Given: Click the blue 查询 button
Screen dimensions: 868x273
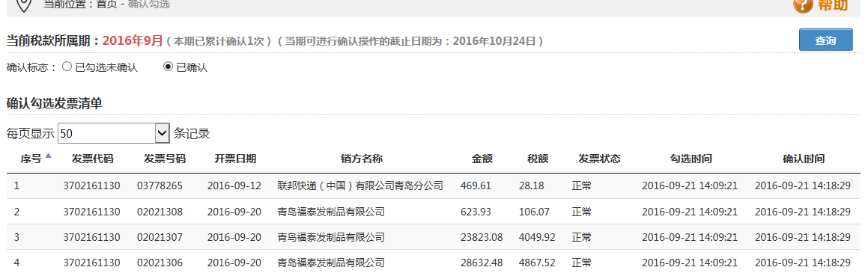Looking at the screenshot, I should 825,40.
